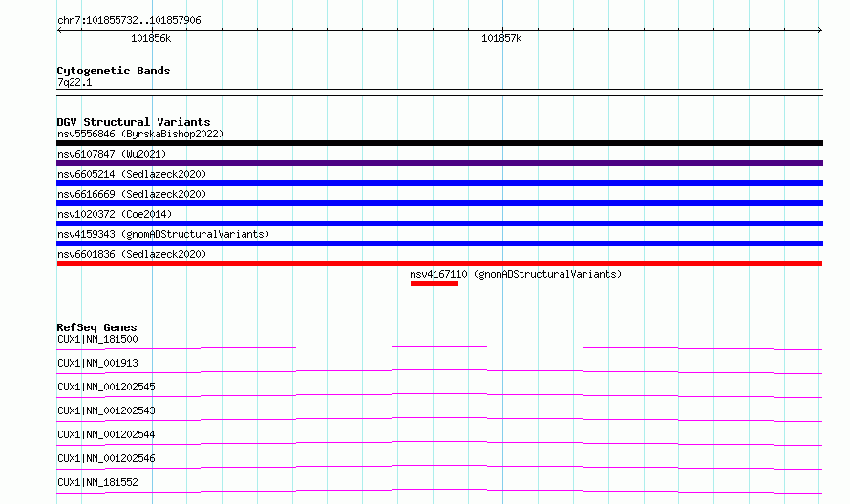Open variant nsv5556846 (ByrskaBishop2022) label
This screenshot has width=850, height=504.
tap(140, 134)
